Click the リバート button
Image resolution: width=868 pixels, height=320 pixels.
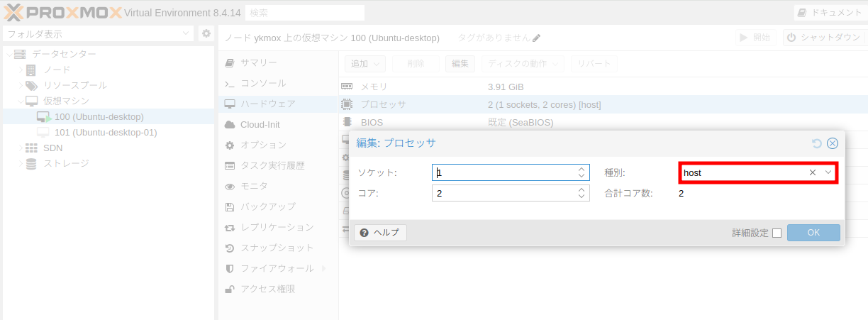point(594,63)
